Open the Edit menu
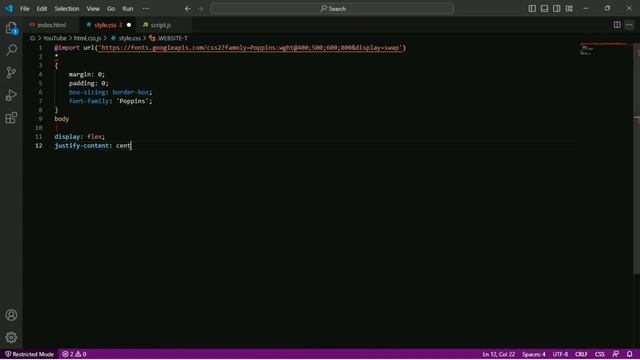The width and height of the screenshot is (640, 360). (42, 9)
